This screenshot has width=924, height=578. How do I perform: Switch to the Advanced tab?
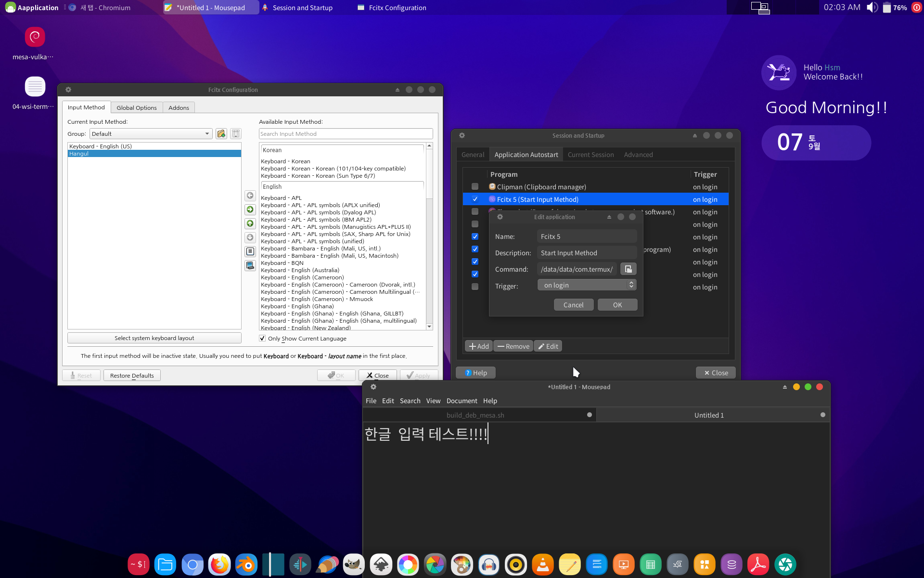[638, 155]
